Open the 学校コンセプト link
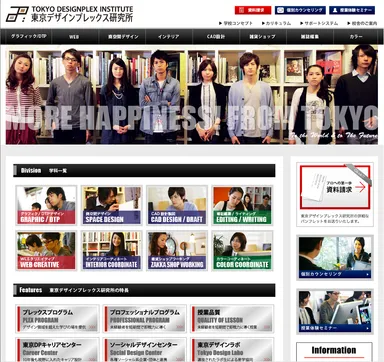This screenshot has height=362, width=384. pos(236,23)
